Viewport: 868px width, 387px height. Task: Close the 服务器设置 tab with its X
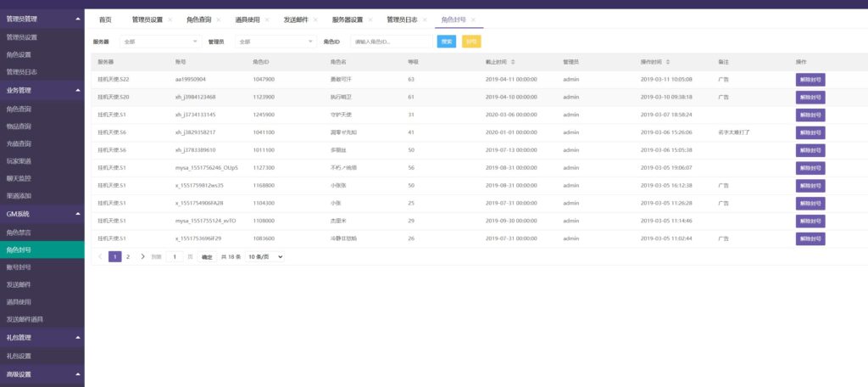point(370,20)
